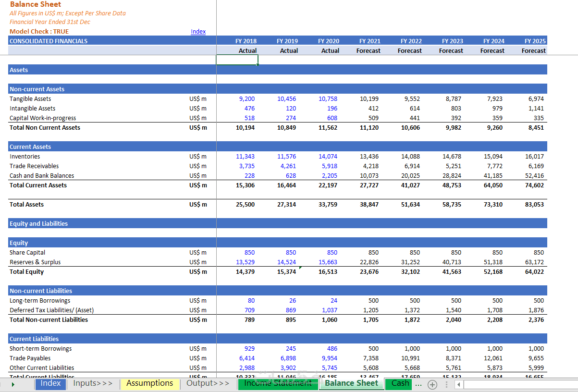Click Total Non-current Liabilities label
Image resolution: width=578 pixels, height=392 pixels.
click(49, 320)
